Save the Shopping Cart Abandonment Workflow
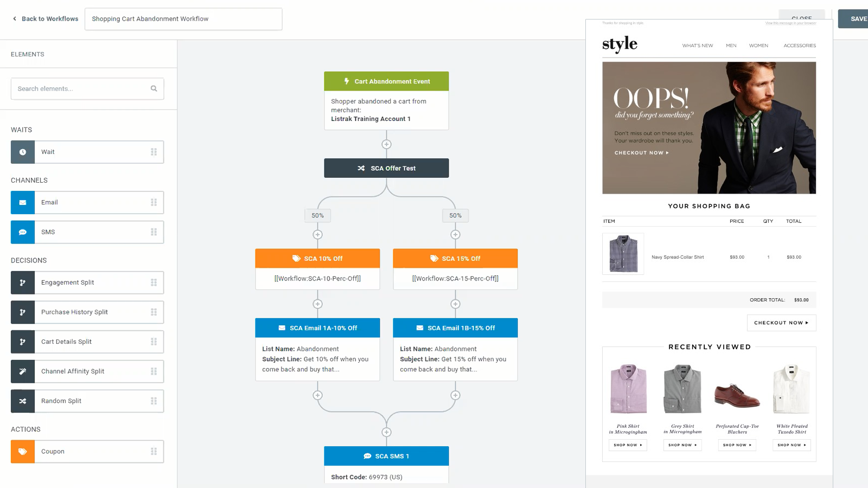Screen dimensions: 868x488 (858, 18)
